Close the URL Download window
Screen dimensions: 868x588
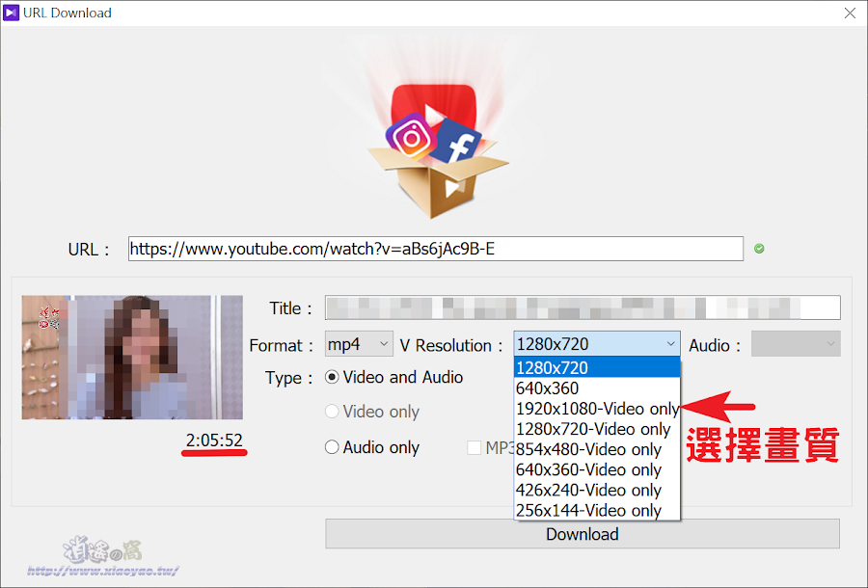point(850,13)
